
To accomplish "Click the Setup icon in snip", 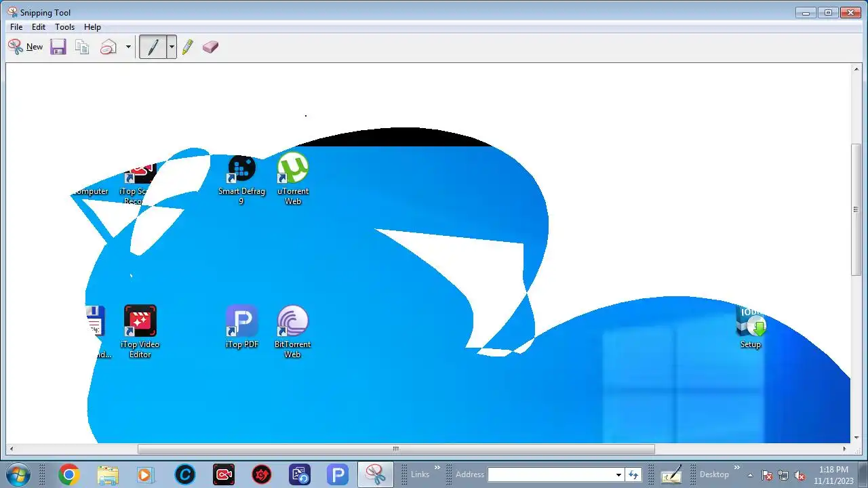I will tap(751, 327).
